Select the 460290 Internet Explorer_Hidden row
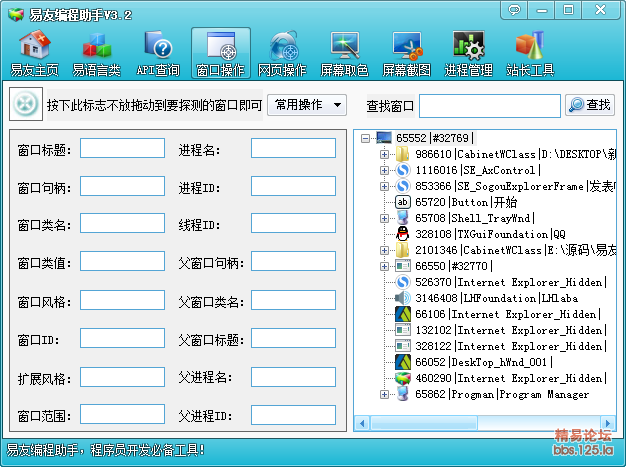Image resolution: width=626 pixels, height=467 pixels. tap(511, 378)
